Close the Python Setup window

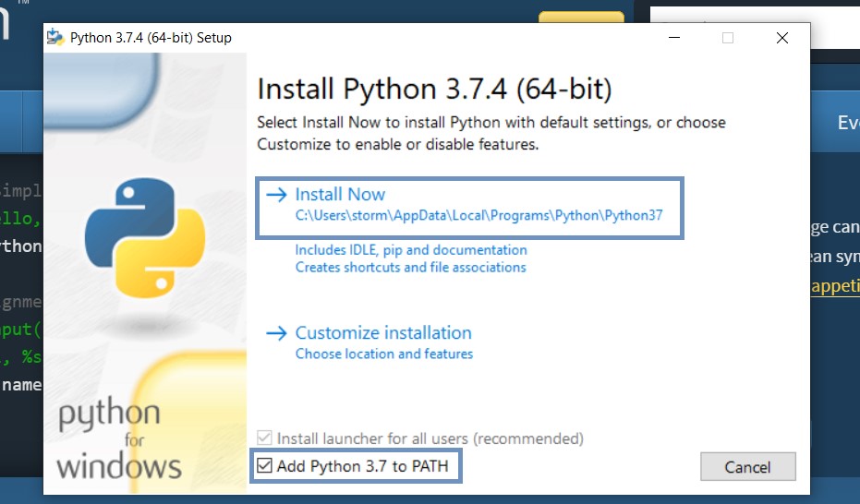[782, 37]
